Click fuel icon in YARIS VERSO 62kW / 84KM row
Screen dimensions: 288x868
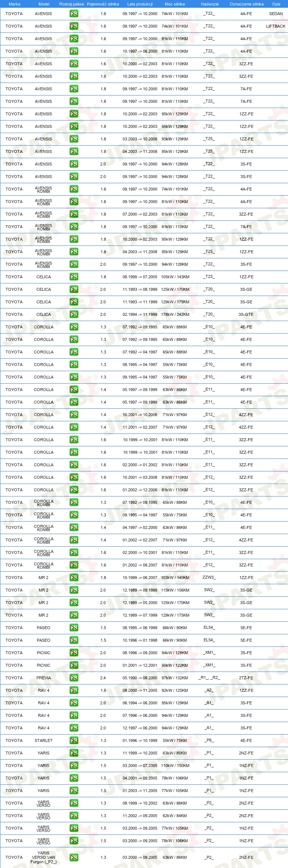74,816
